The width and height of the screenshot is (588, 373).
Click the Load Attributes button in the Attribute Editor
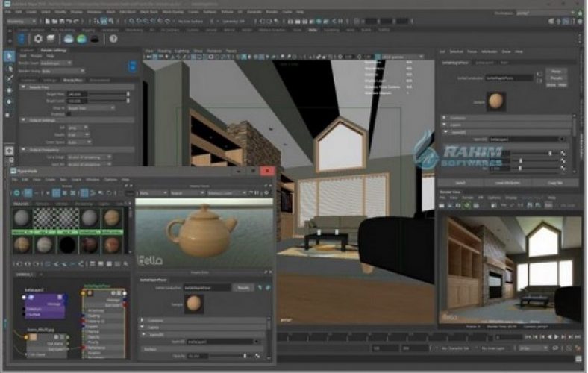pyautogui.click(x=507, y=182)
